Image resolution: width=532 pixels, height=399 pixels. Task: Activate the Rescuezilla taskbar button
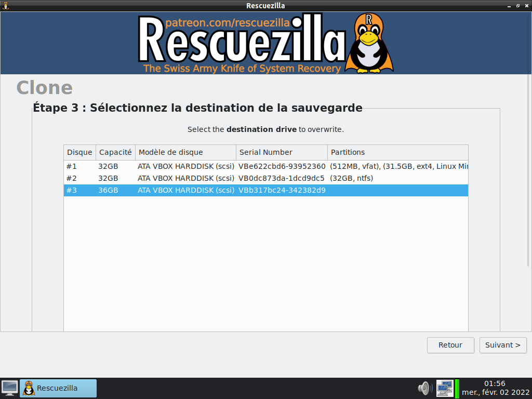click(58, 388)
